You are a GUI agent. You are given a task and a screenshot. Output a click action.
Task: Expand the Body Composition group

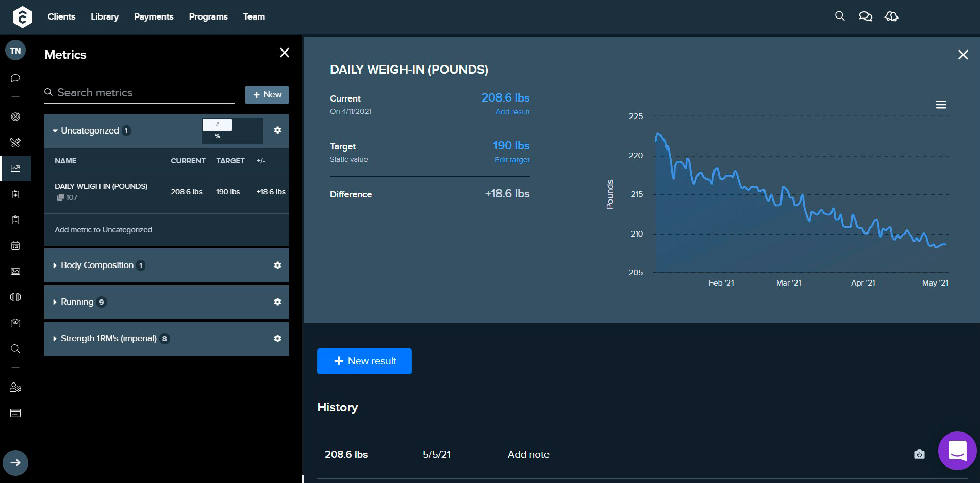55,265
